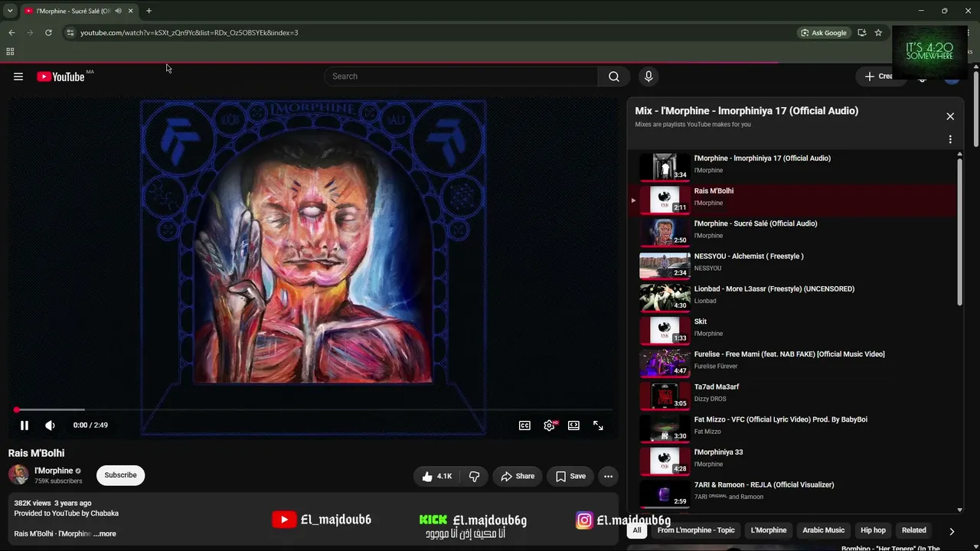The height and width of the screenshot is (551, 980).
Task: Click the magnifying glass search button
Action: coord(613,77)
